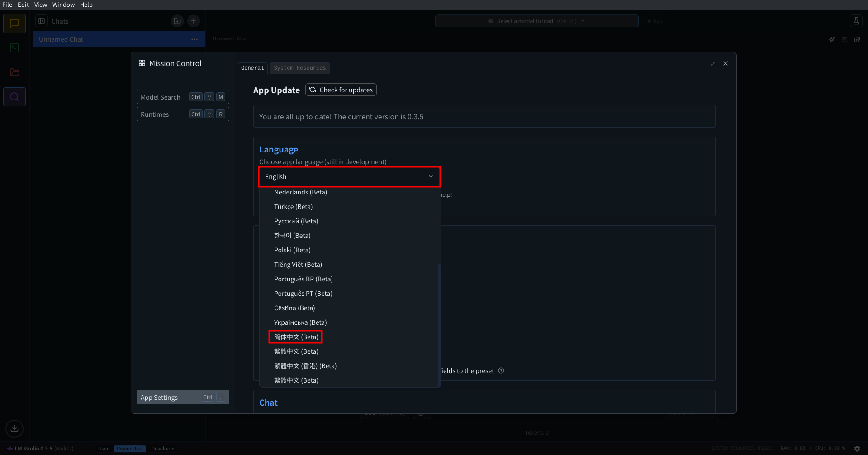Click the Eject button
The width and height of the screenshot is (868, 455).
point(656,21)
